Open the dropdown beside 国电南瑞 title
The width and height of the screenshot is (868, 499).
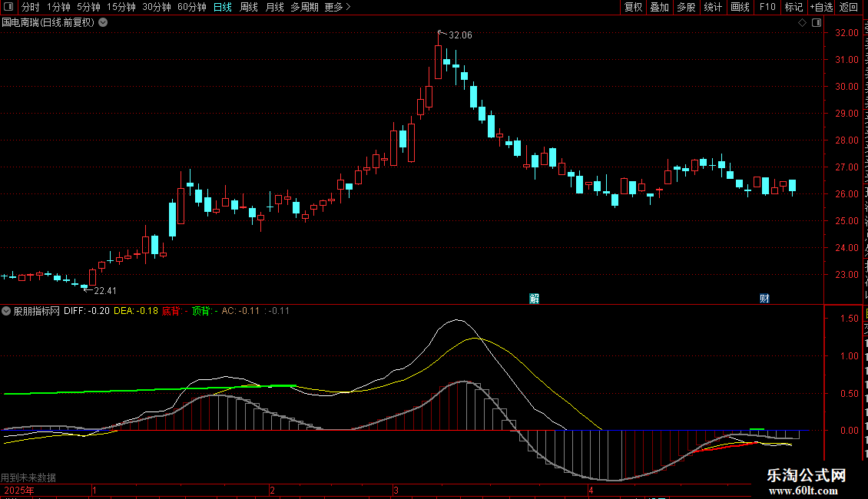click(103, 23)
